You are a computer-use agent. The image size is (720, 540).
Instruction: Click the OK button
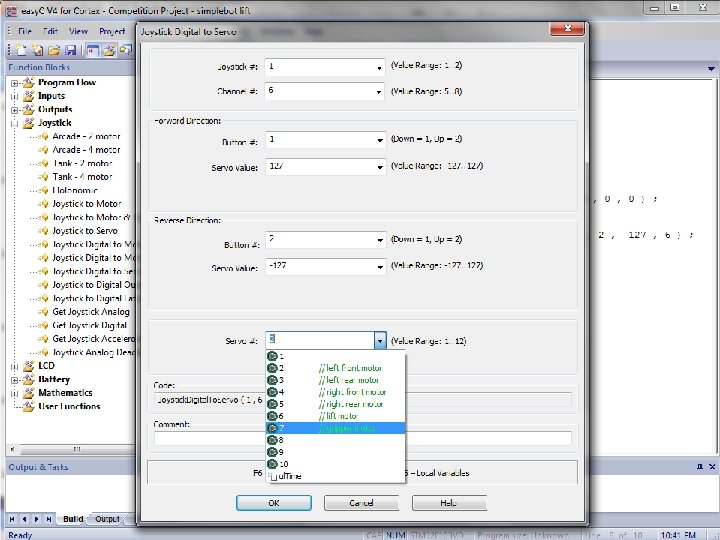pos(274,503)
